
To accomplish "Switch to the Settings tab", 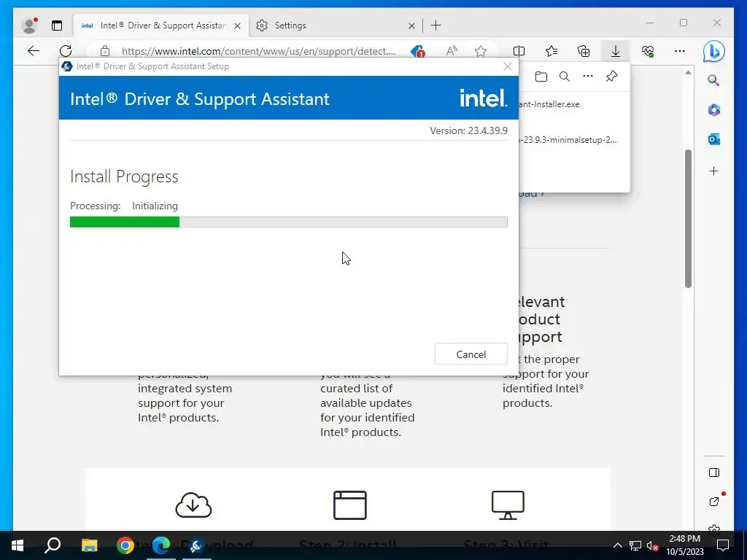I will tap(336, 26).
